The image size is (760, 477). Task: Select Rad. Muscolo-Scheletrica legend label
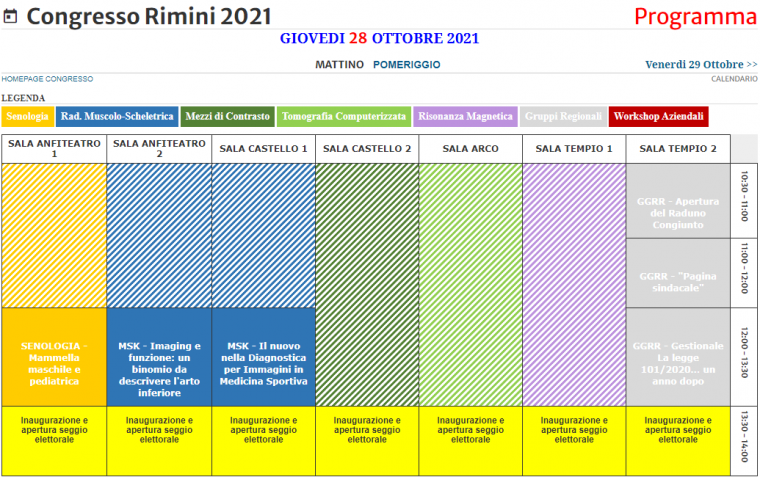pos(117,117)
